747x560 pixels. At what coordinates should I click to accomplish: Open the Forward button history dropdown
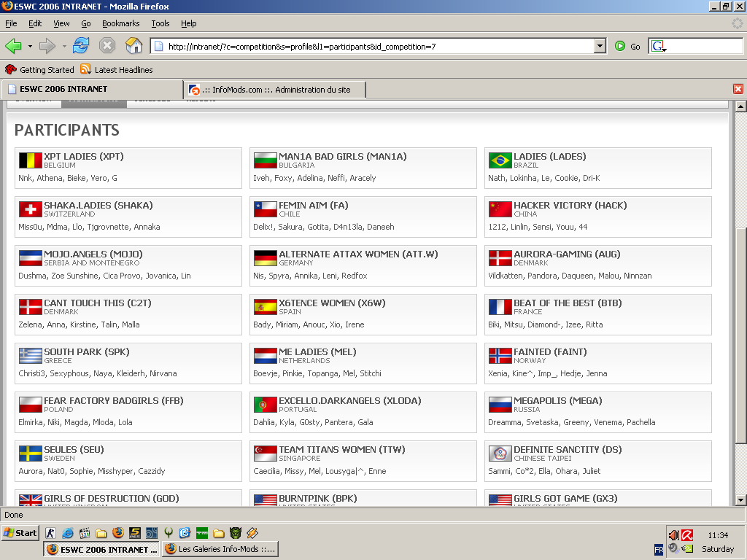pos(64,46)
